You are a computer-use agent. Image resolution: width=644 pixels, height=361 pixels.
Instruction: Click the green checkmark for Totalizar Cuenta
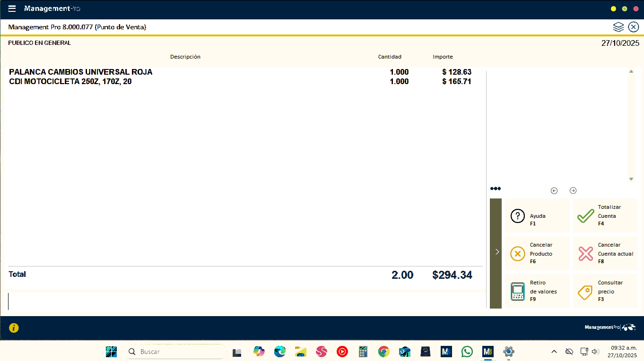pyautogui.click(x=585, y=216)
